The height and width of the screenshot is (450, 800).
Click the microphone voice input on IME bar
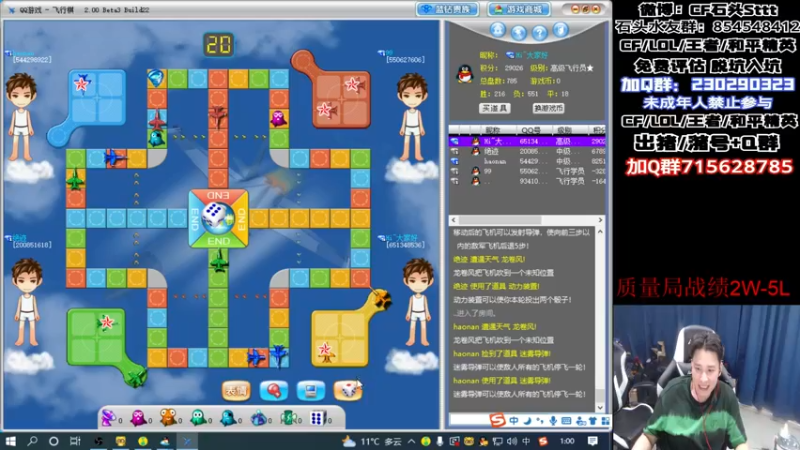[553, 421]
